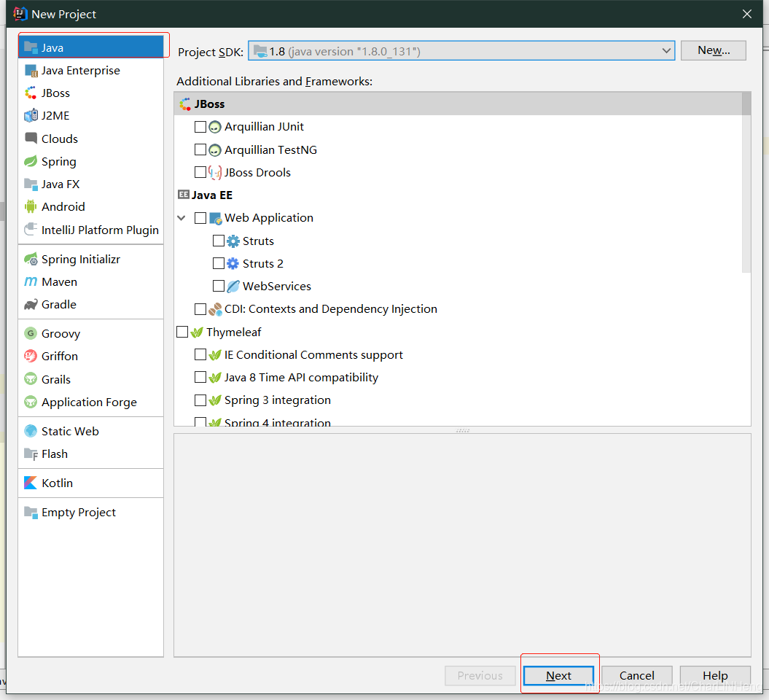The height and width of the screenshot is (700, 769).
Task: Click the Struts gear icon
Action: tap(233, 241)
